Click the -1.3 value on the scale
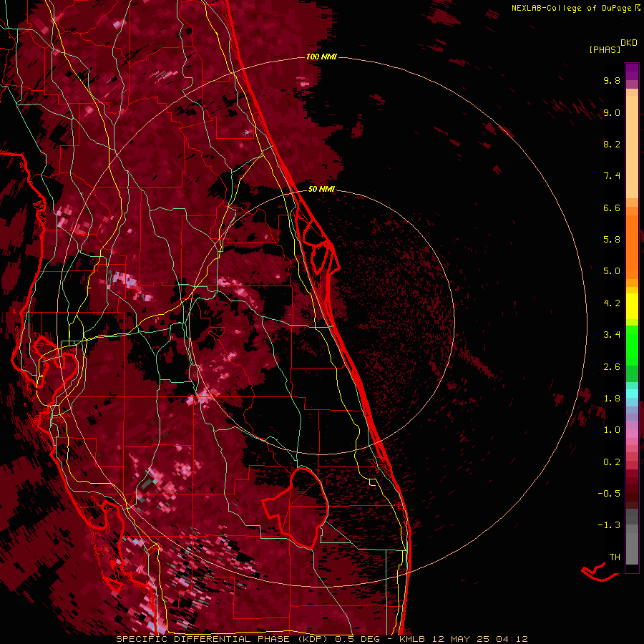Screen dimensions: 644x644 coord(609,525)
